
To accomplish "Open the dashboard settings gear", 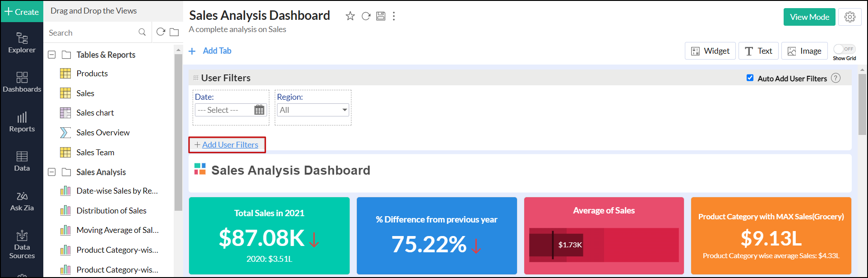I will 850,17.
